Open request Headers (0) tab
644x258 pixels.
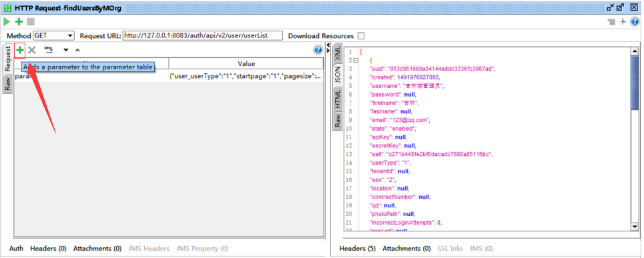[x=49, y=248]
